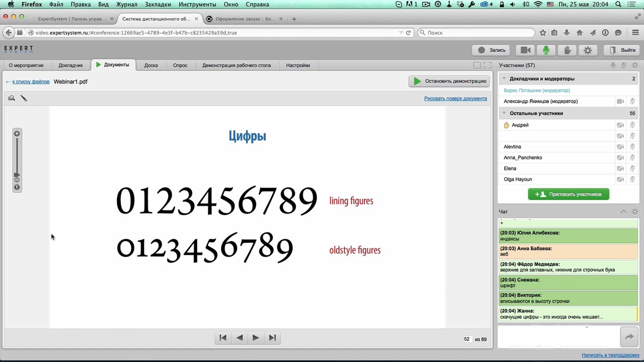Open browser downloads arrow icon
This screenshot has width=644, height=362.
[x=567, y=33]
